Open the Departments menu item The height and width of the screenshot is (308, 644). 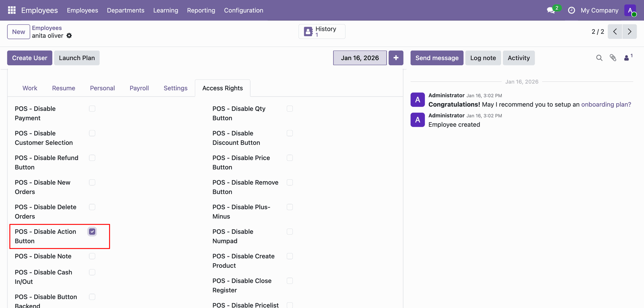[125, 10]
